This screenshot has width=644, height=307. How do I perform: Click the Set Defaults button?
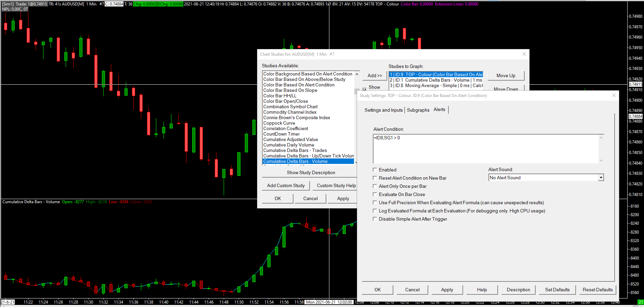[x=557, y=290]
